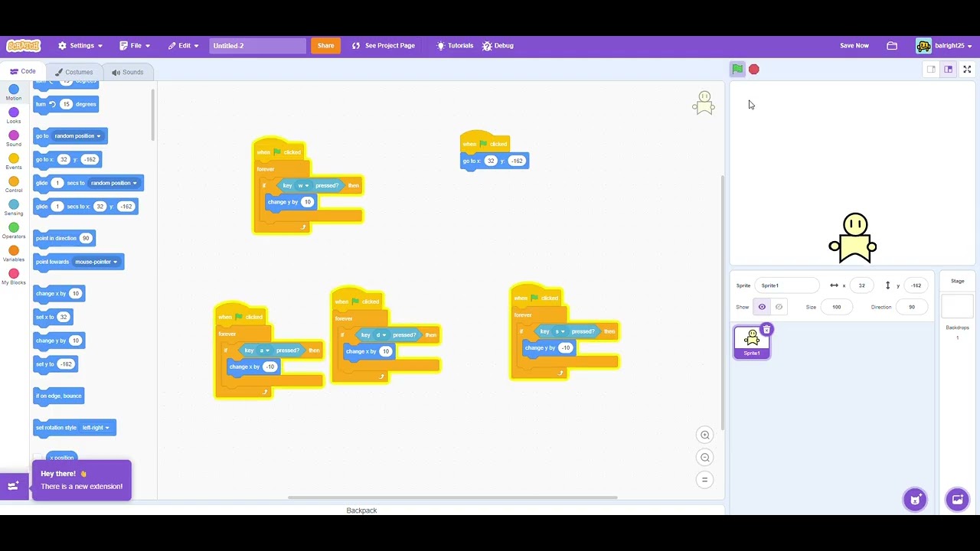
Task: Switch to the Sounds tab
Action: pos(128,72)
